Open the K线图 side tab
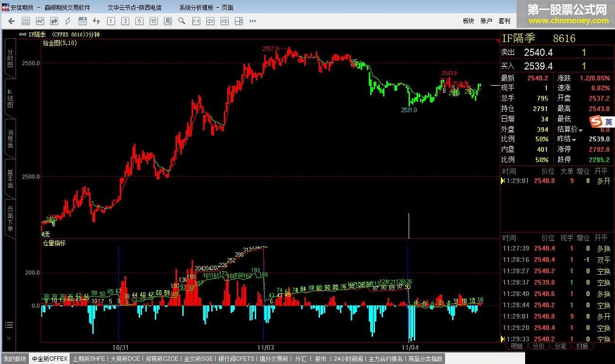 click(x=10, y=98)
